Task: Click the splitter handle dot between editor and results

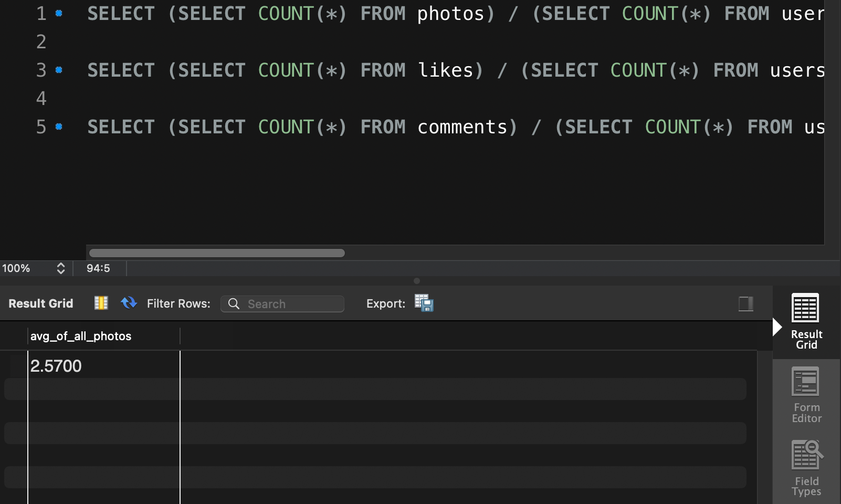Action: point(417,281)
